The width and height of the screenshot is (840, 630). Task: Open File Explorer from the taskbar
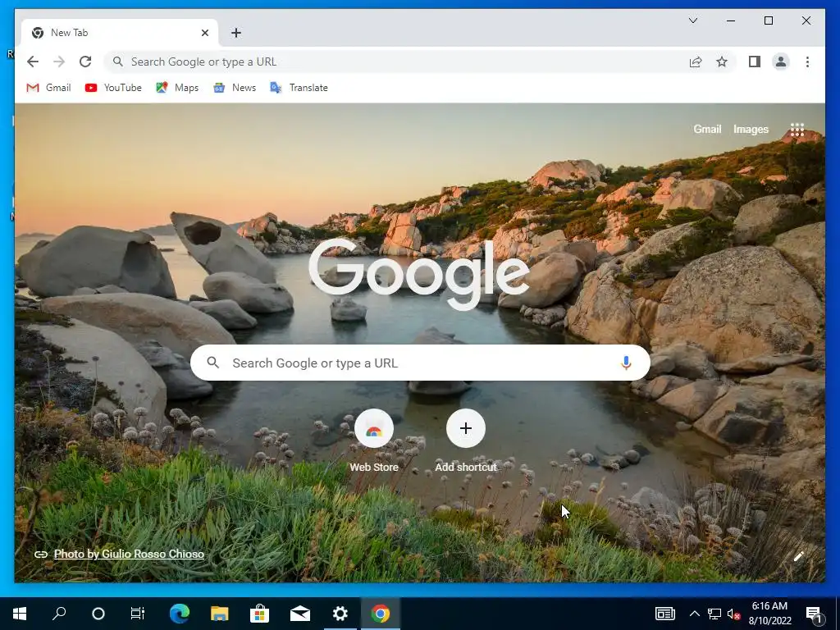coord(219,614)
